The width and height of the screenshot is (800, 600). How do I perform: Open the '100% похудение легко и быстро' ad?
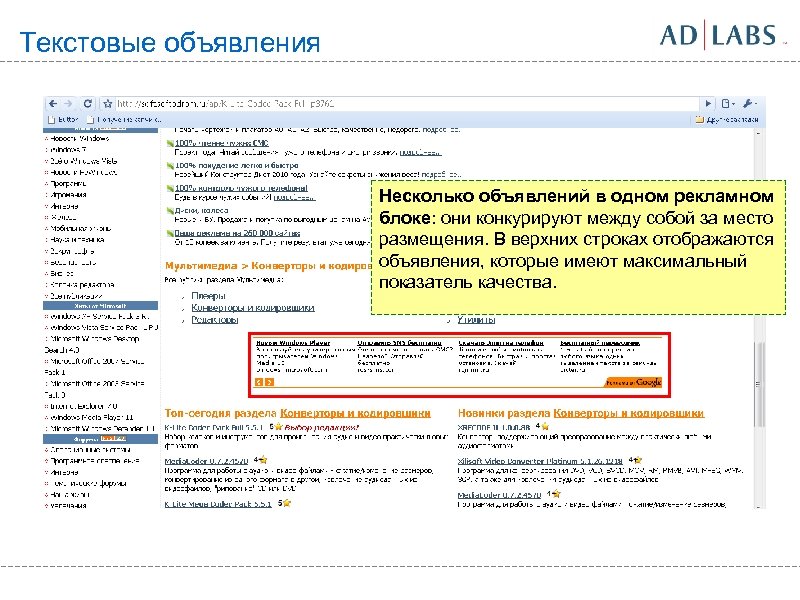tap(237, 165)
